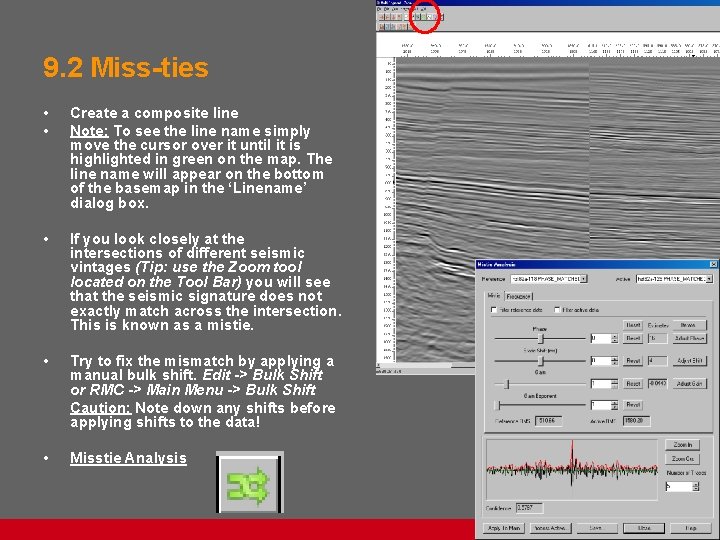
Task: Click the Close button at the dialog bottom
Action: point(644,528)
